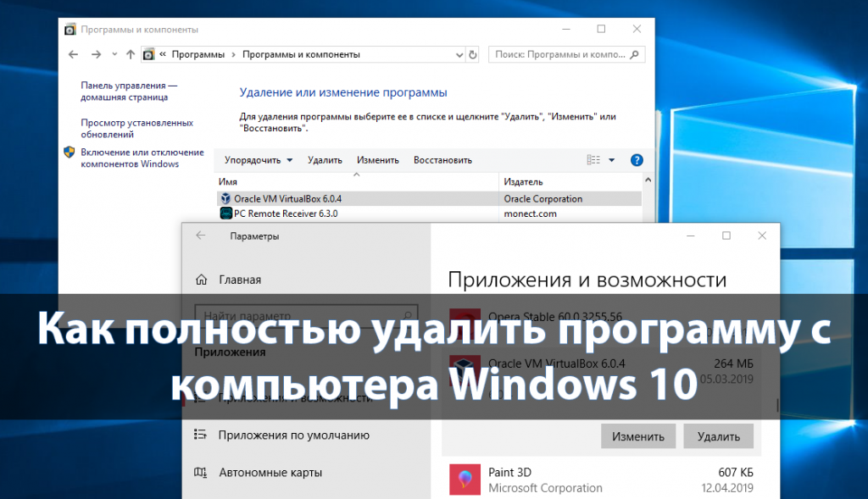This screenshot has width=868, height=499.
Task: Click Восстановить in the toolbar
Action: point(446,159)
